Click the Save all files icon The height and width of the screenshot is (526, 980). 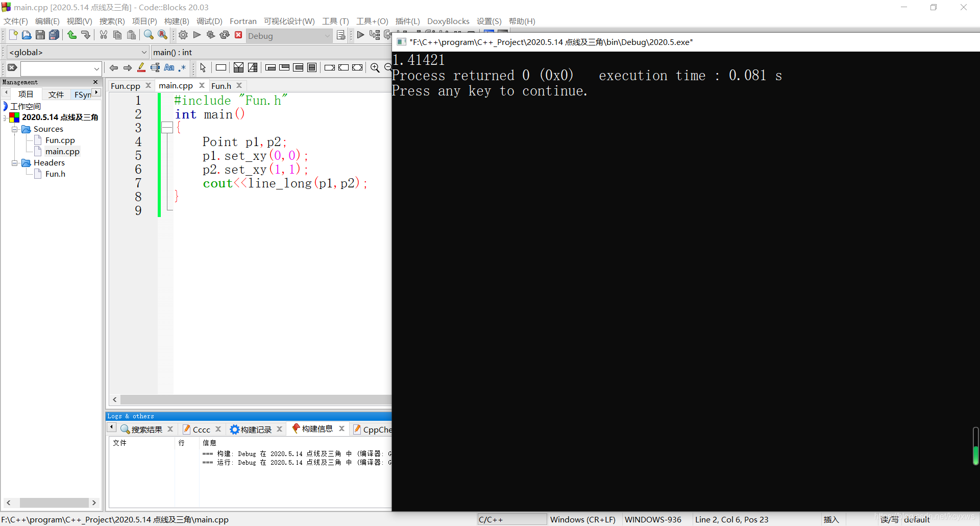(x=54, y=35)
